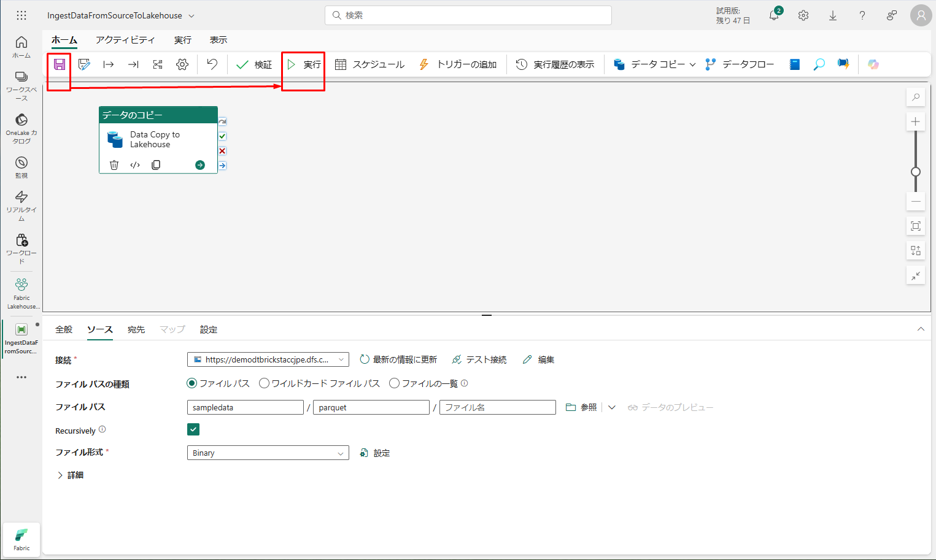Image resolution: width=936 pixels, height=560 pixels.
Task: Auto-align activities on the canvas
Action: (x=916, y=251)
